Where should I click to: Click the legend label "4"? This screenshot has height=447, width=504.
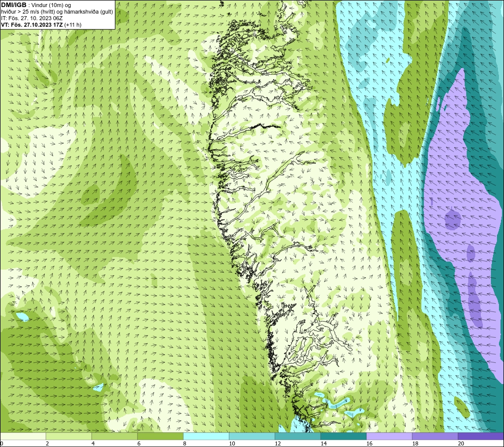click(x=93, y=444)
